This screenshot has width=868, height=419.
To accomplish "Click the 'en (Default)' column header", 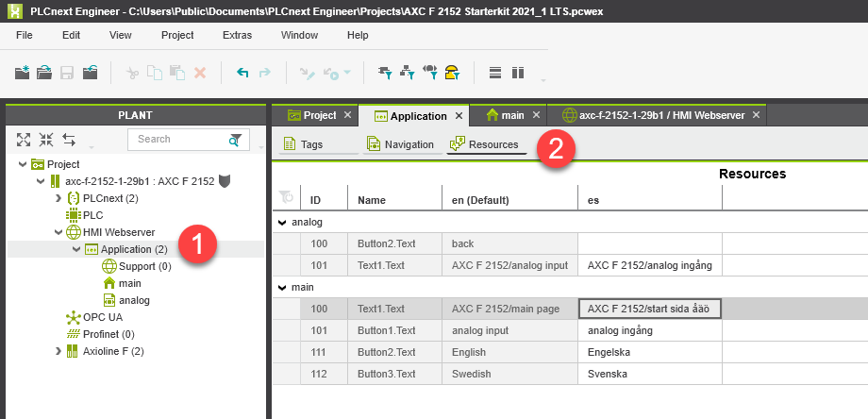I will click(509, 200).
